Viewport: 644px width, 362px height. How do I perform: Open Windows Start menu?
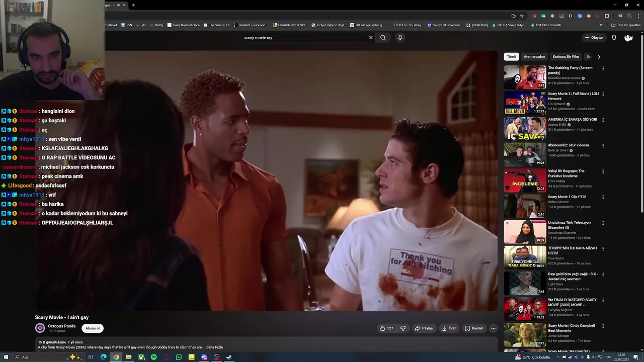pyautogui.click(x=6, y=357)
